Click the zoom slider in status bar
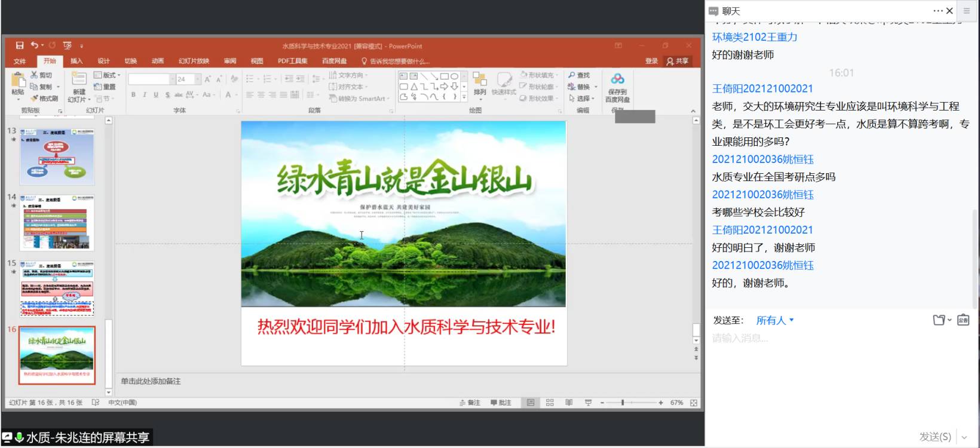The width and height of the screenshot is (980, 448). (x=623, y=403)
